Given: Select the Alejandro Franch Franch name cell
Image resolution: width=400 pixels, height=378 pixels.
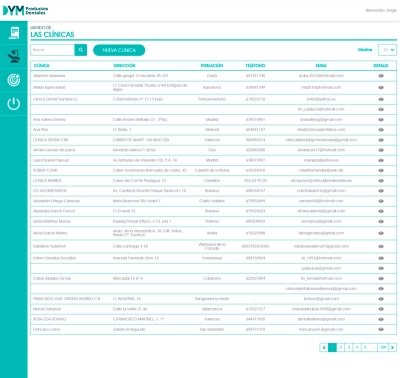Looking at the screenshot, I should coord(54,211).
